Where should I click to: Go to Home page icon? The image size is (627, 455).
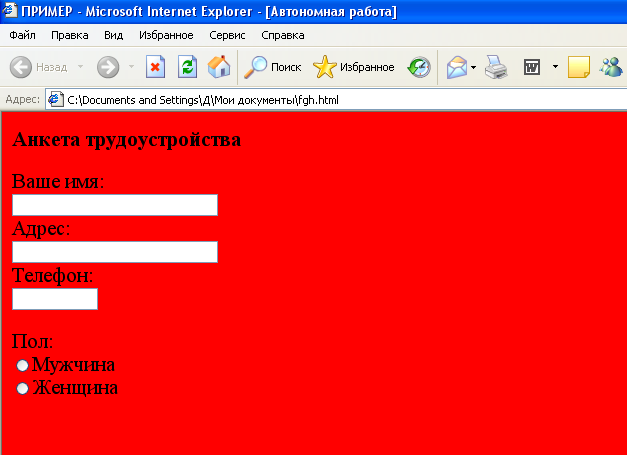click(219, 67)
